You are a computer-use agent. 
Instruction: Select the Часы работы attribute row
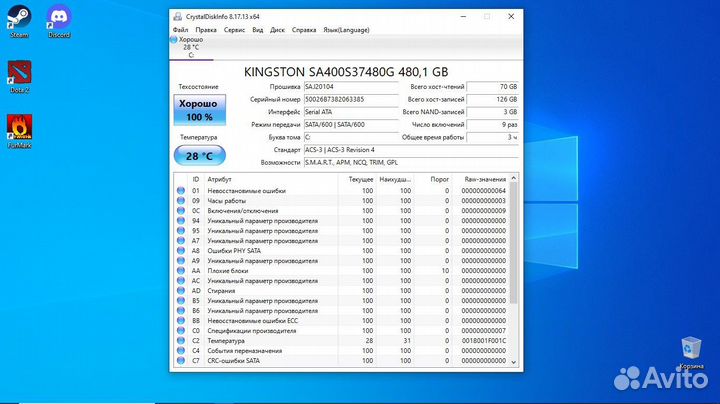342,201
